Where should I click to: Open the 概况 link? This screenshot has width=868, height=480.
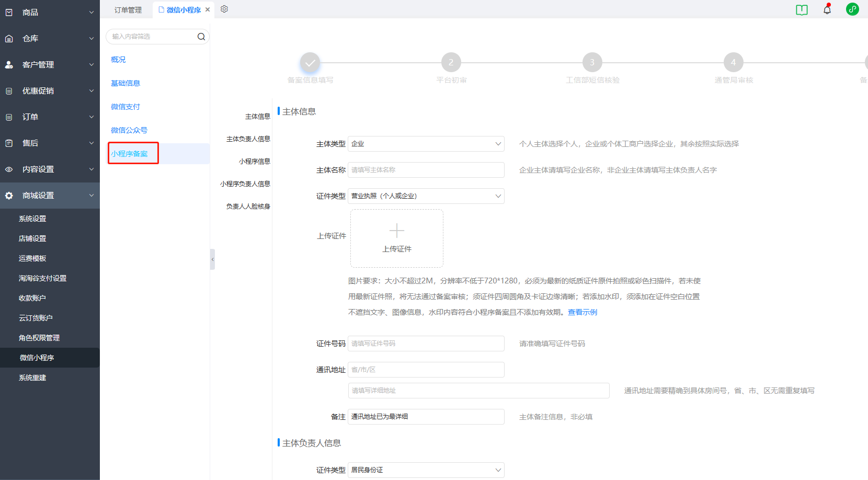click(x=118, y=60)
